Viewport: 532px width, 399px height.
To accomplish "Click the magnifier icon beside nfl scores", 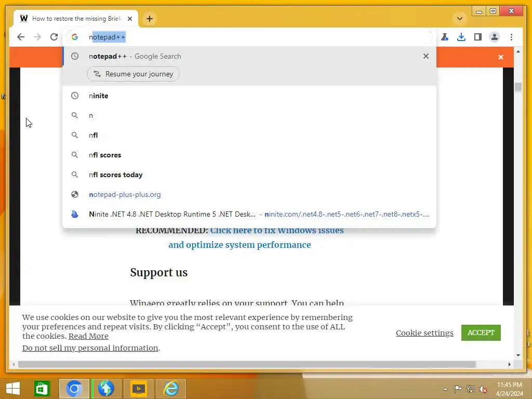I will click(x=75, y=155).
